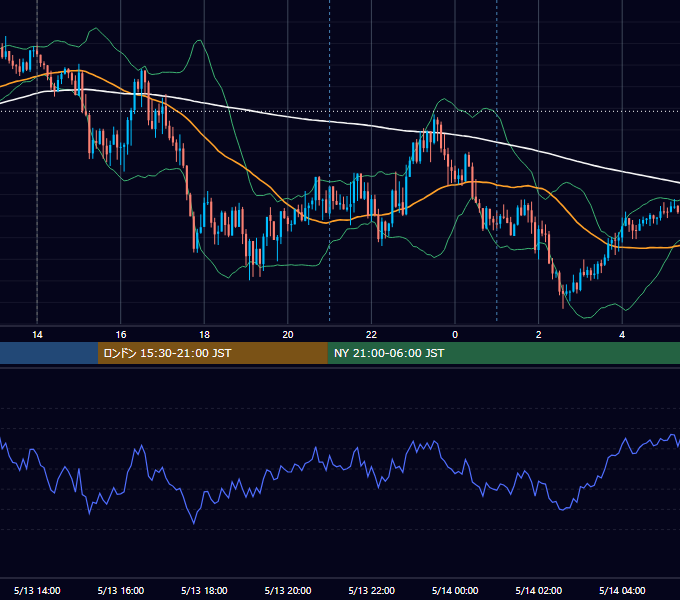Click the 4 hour label on time axis
Image resolution: width=680 pixels, height=600 pixels.
point(622,335)
